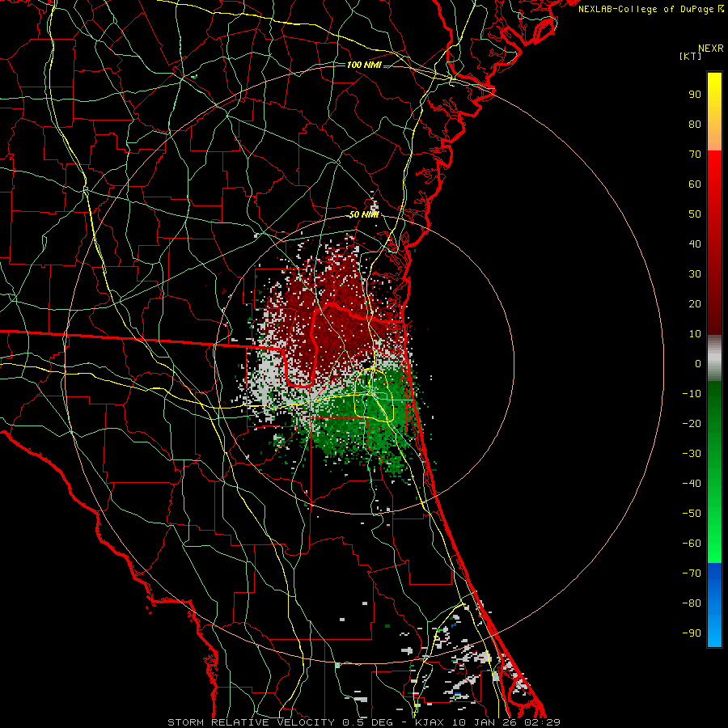The height and width of the screenshot is (728, 728).
Task: Click the 70 knot legend label
Action: tap(695, 154)
